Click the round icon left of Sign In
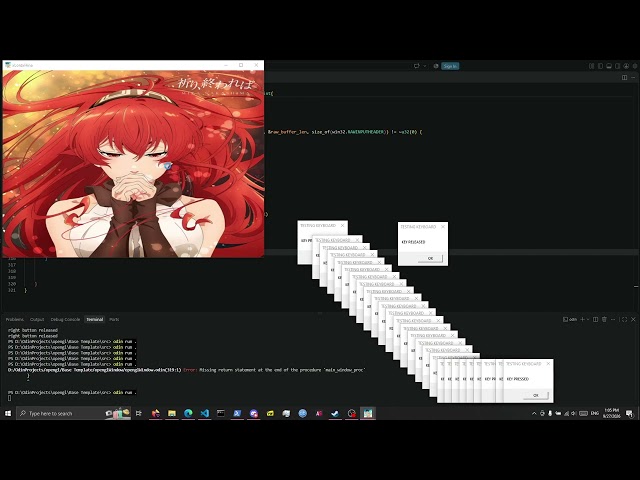This screenshot has height=480, width=640. click(x=436, y=66)
